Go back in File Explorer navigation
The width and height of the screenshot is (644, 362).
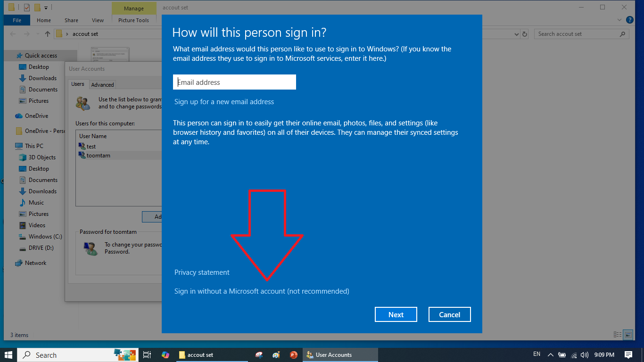[x=13, y=34]
